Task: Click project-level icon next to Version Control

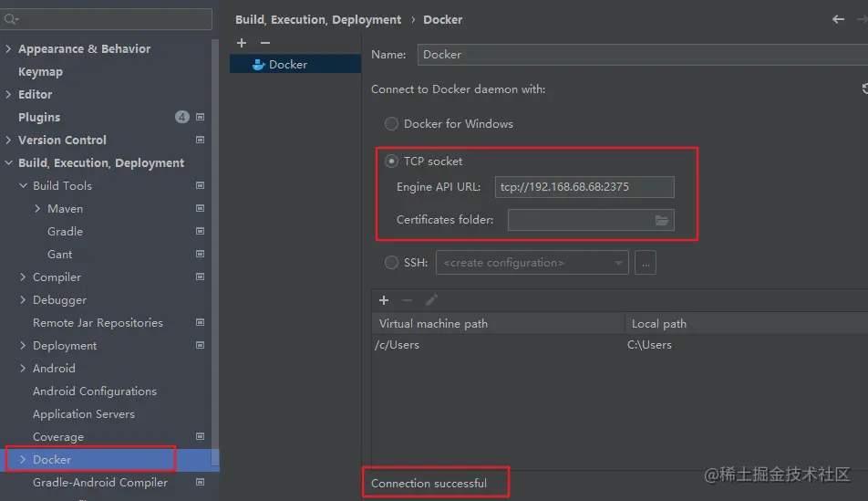Action: pos(201,140)
